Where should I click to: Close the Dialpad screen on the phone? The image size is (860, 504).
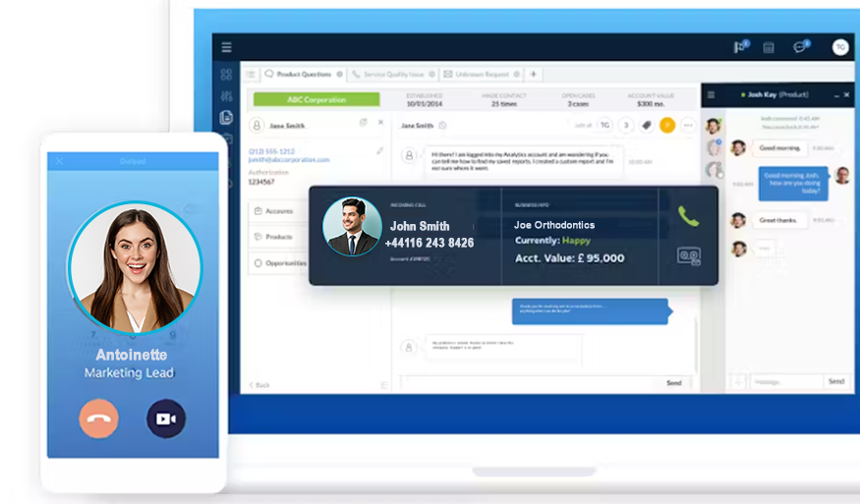point(59,161)
